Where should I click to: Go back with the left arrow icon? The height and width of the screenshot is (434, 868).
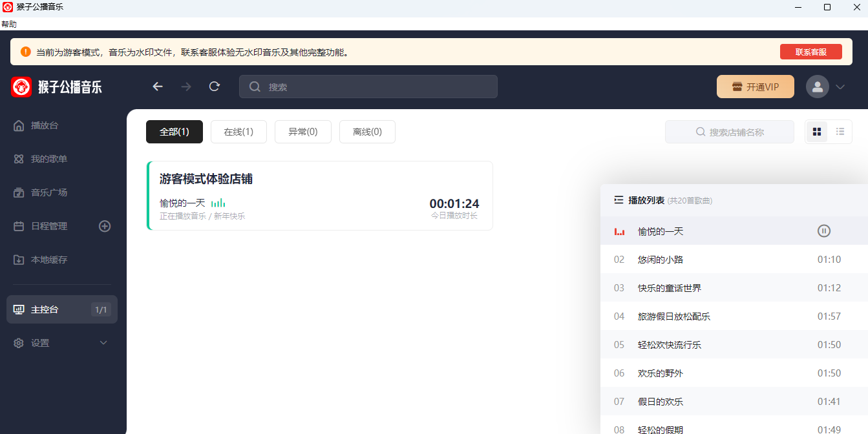(158, 87)
